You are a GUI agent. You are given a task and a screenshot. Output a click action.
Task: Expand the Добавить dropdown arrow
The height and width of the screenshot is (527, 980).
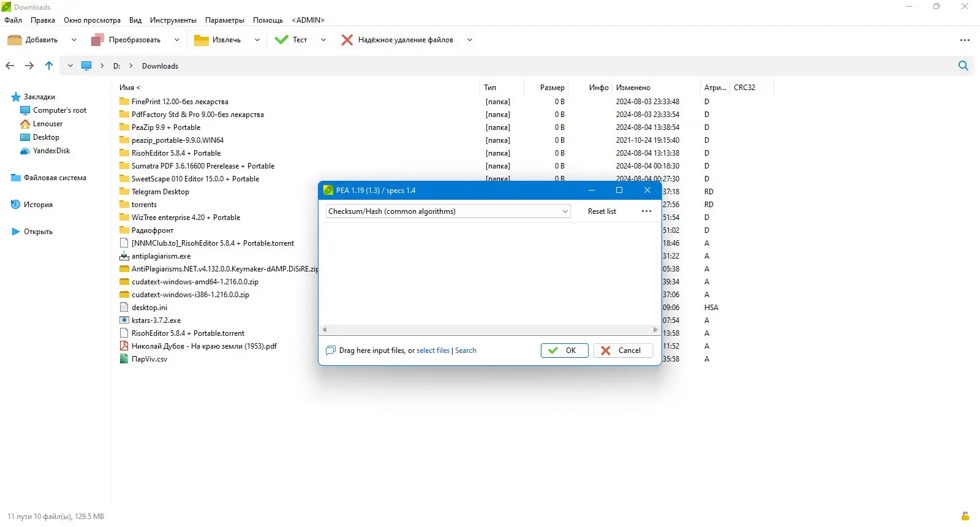click(x=74, y=40)
